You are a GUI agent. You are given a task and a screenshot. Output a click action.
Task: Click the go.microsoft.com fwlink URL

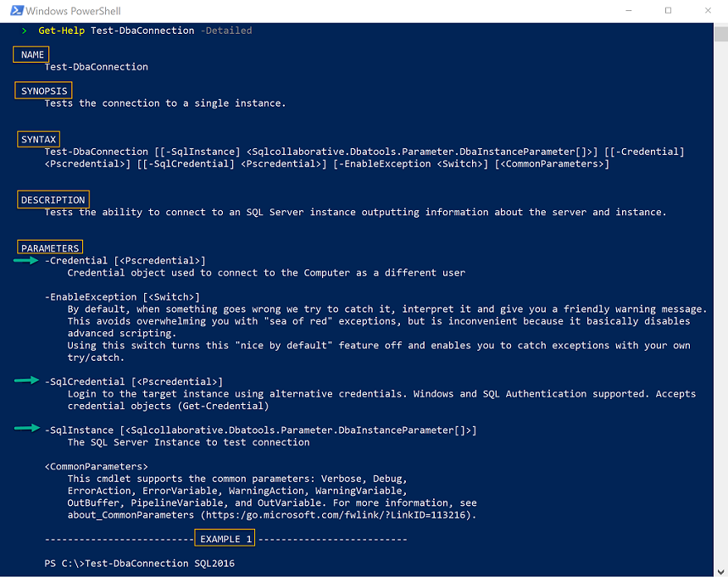[x=336, y=515]
